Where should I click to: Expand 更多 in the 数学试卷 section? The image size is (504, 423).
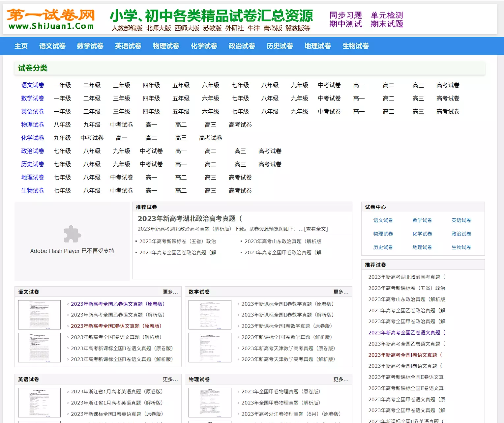(x=341, y=292)
